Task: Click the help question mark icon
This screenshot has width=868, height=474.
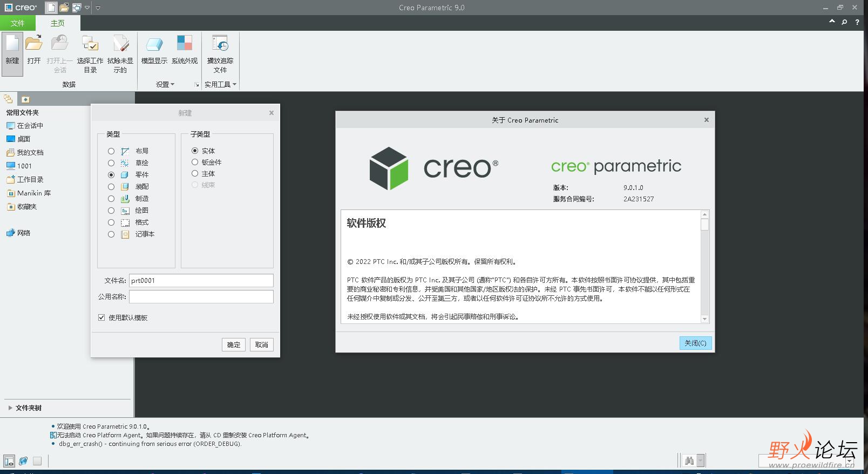Action: point(857,22)
